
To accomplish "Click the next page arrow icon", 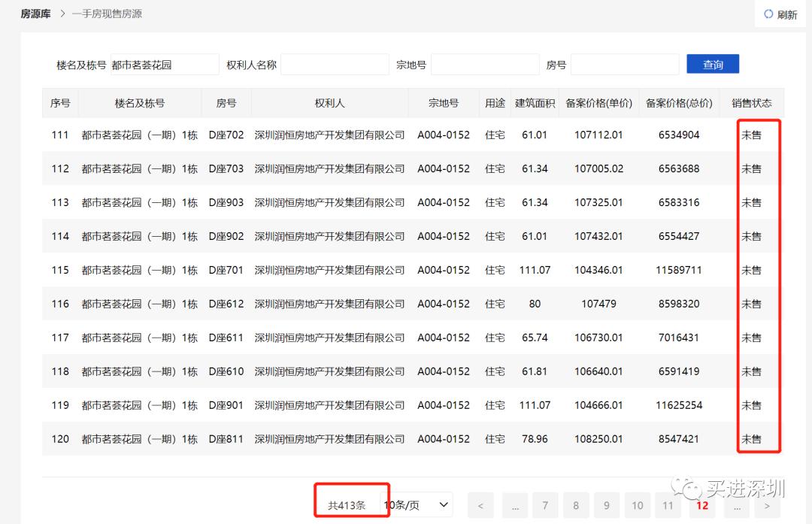I will (766, 505).
